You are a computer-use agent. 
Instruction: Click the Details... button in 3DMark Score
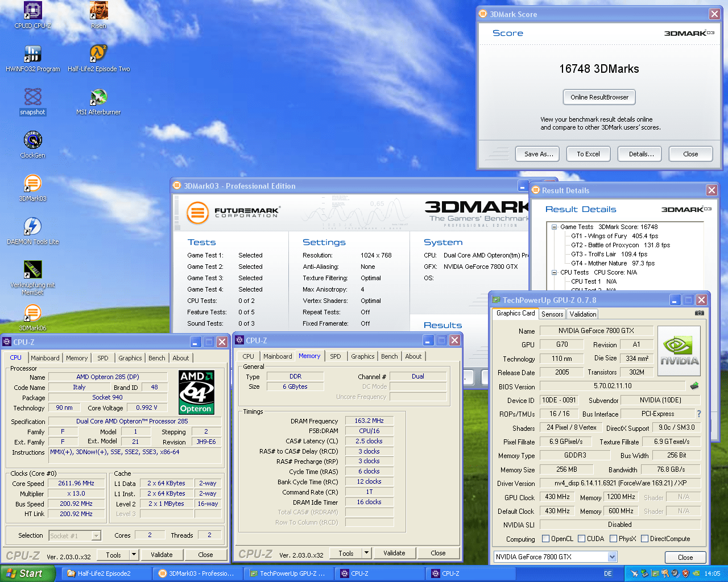click(641, 154)
